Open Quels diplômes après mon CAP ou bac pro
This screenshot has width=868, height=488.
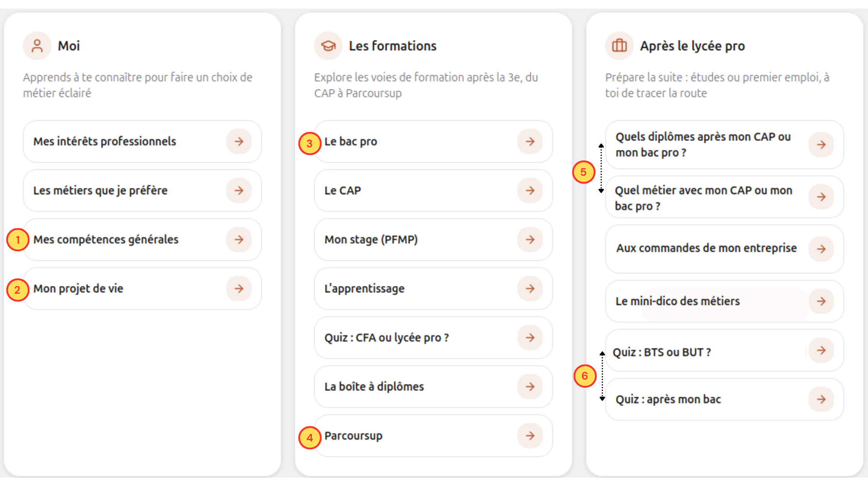click(x=725, y=145)
